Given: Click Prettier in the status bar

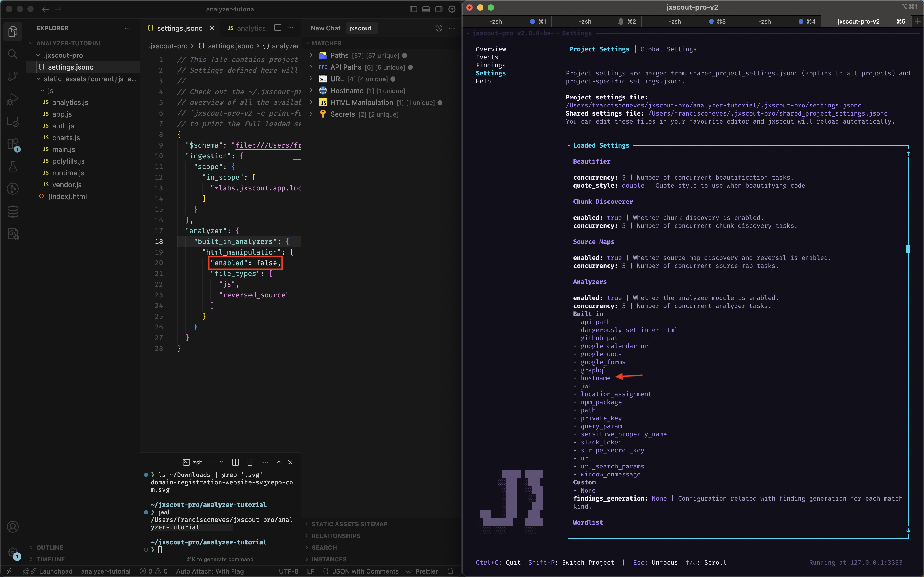Looking at the screenshot, I should click(x=422, y=571).
